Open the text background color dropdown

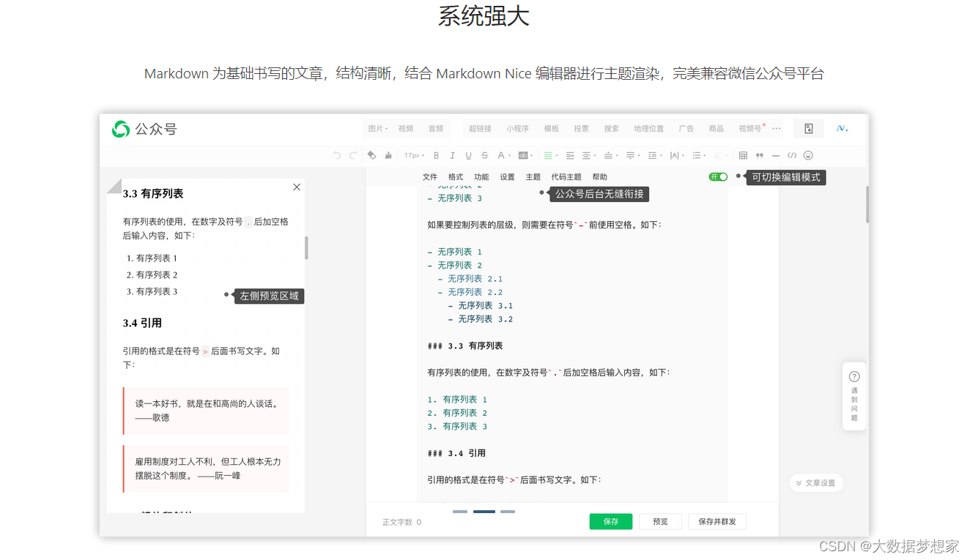(526, 155)
